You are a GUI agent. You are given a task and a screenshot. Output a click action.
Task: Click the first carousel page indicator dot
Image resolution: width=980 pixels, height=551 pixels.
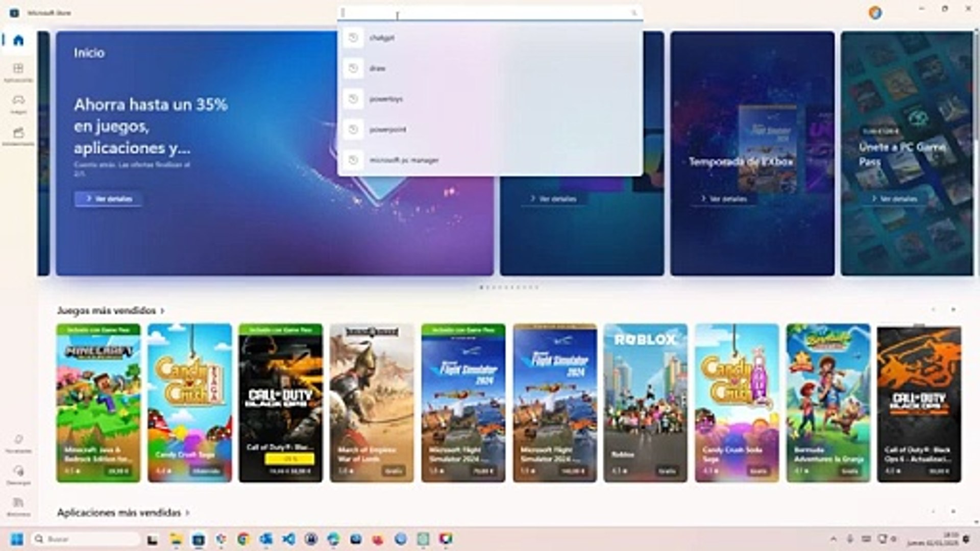coord(481,287)
